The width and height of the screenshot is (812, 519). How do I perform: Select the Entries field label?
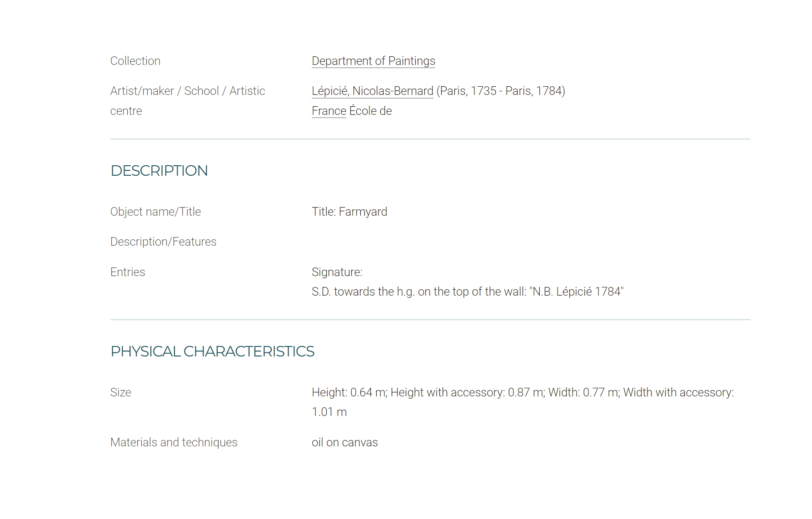(128, 272)
